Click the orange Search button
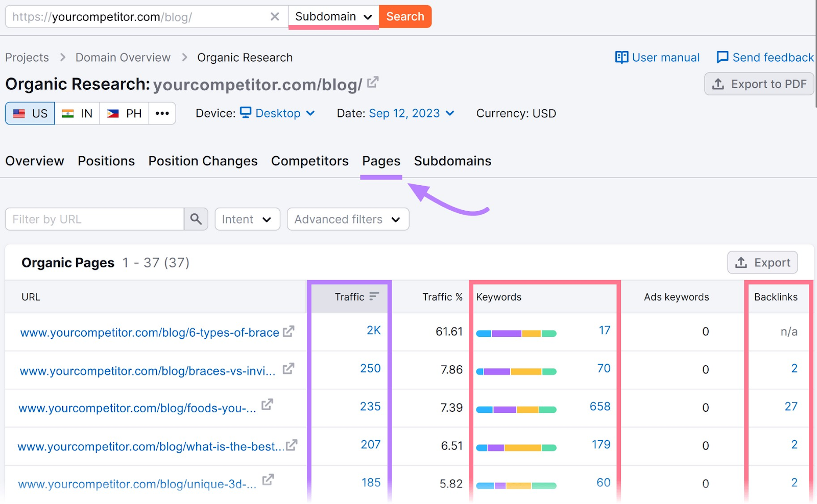 click(405, 16)
